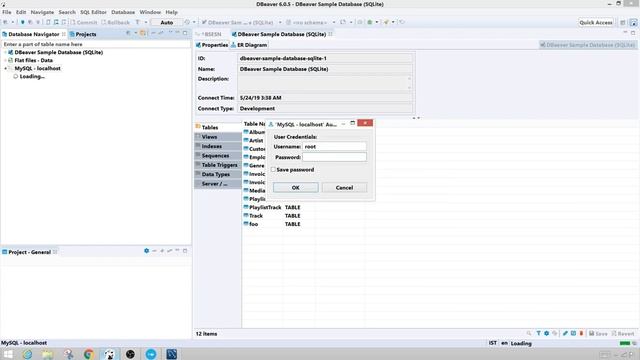Open the File menu
Viewport: 640px width, 360px height.
click(x=7, y=12)
